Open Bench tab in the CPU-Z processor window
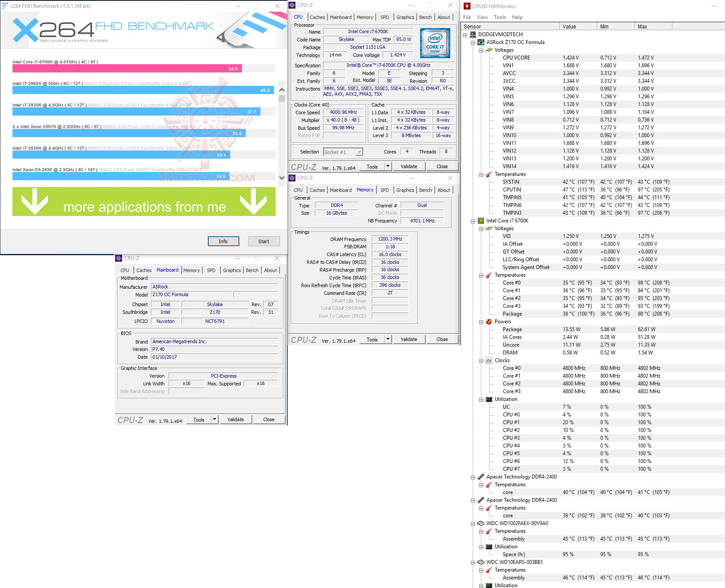Image resolution: width=725 pixels, height=588 pixels. pyautogui.click(x=426, y=17)
